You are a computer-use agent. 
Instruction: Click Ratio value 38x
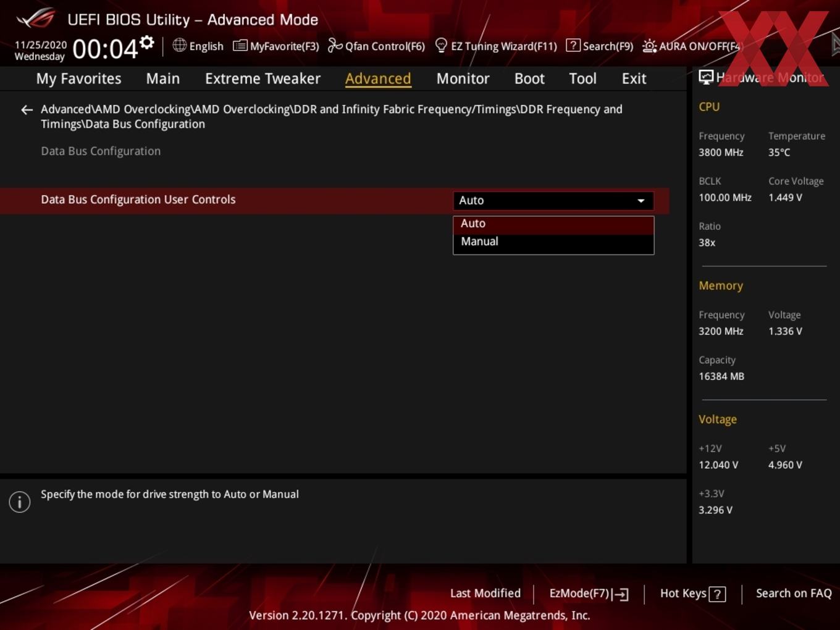click(x=707, y=243)
